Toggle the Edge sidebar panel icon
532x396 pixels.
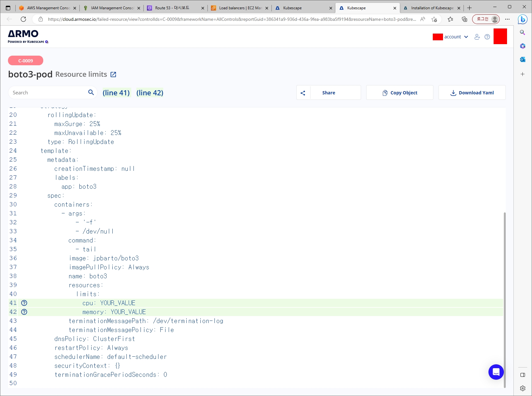[x=522, y=375]
